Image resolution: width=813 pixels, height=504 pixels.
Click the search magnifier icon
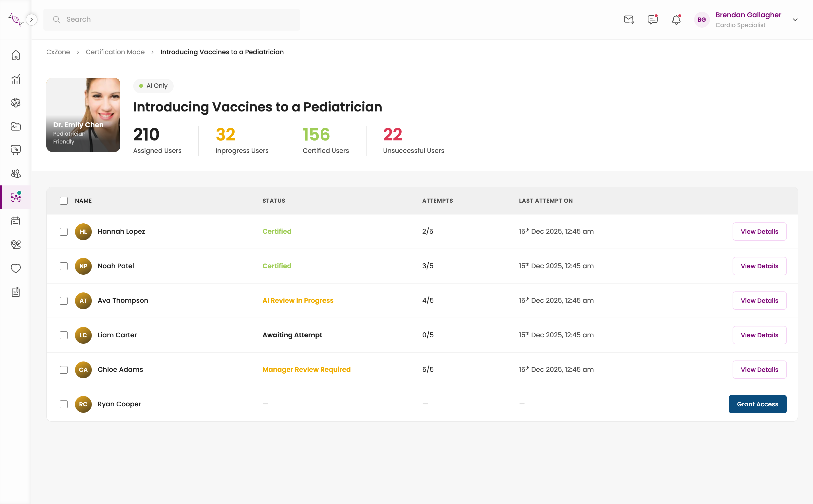coord(57,20)
